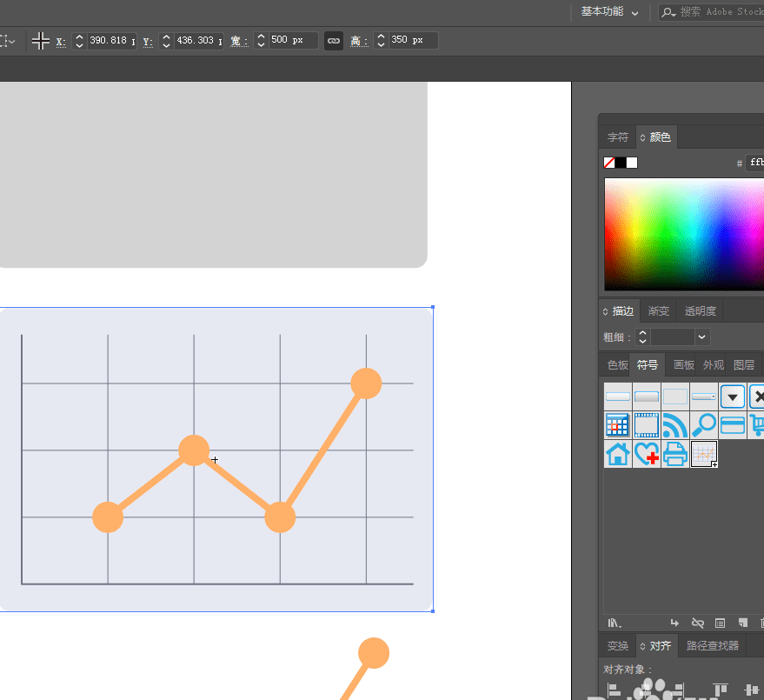Switch to the 颜色 panel tab
Screen dimensions: 764x700
click(656, 137)
